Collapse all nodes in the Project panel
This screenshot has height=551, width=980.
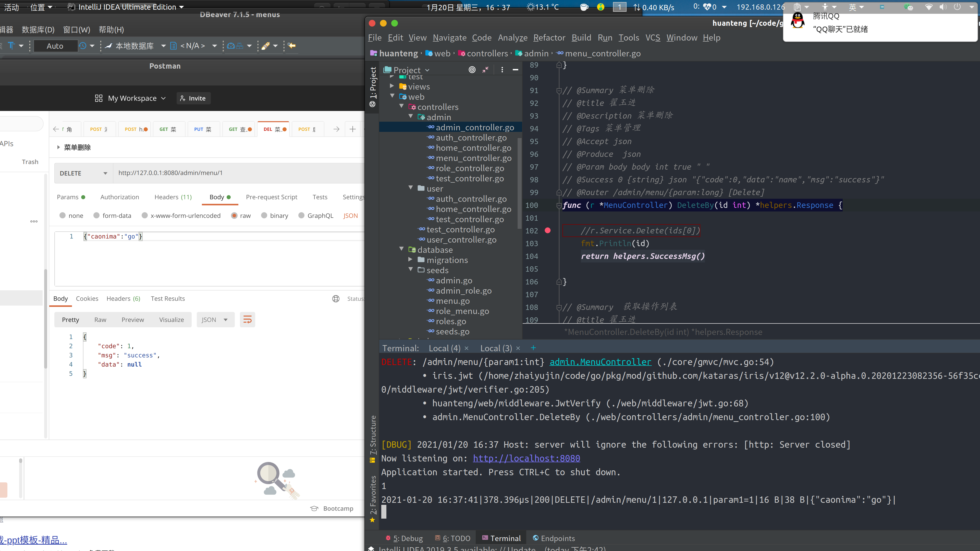pos(485,70)
